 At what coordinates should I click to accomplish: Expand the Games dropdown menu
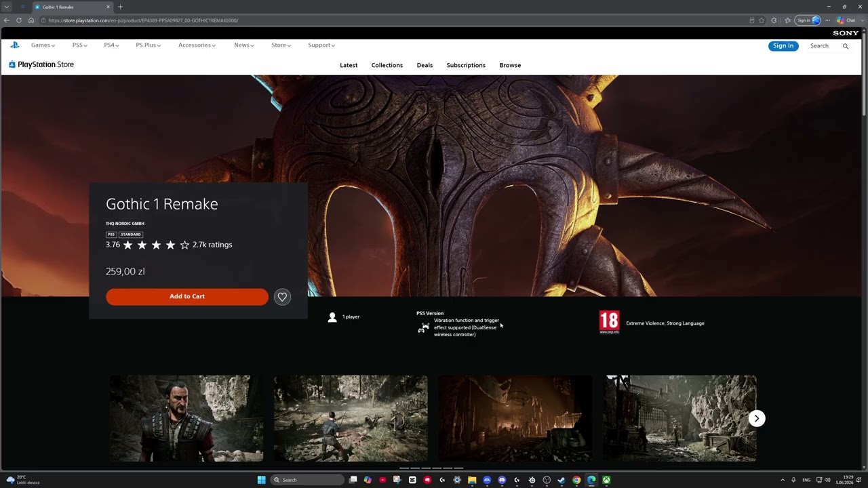[x=43, y=45]
